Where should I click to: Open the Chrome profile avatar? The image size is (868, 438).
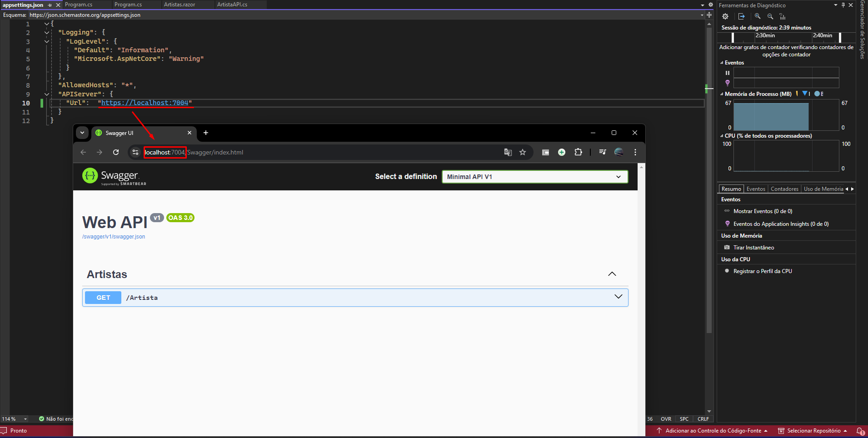coord(619,152)
